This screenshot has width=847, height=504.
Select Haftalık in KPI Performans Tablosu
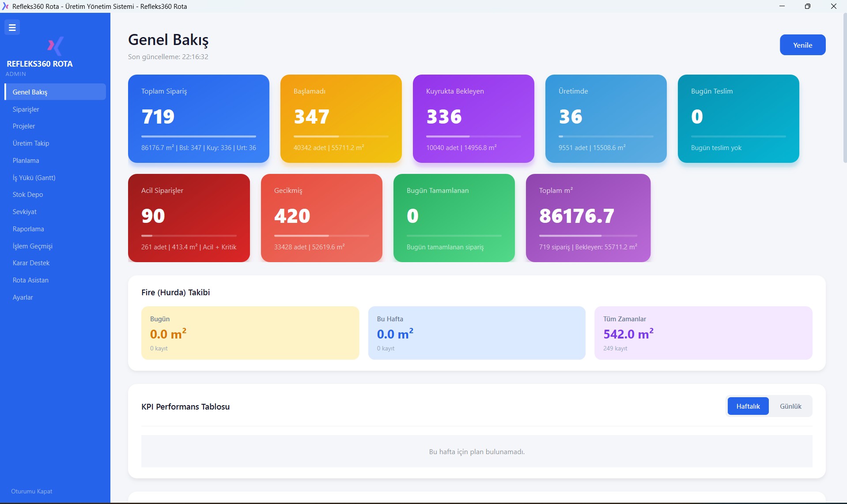[748, 406]
